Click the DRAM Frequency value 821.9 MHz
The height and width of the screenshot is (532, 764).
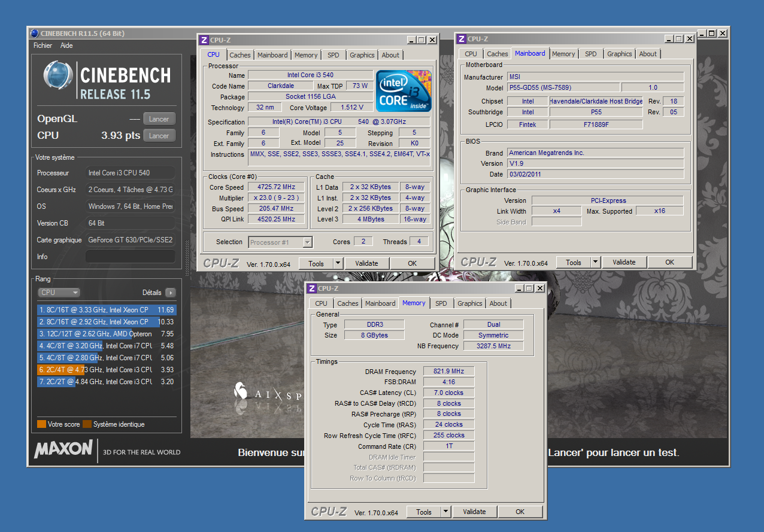449,372
